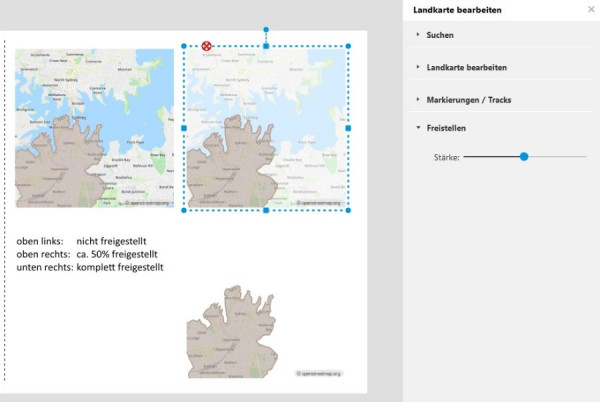Click top middle square handle of map
The height and width of the screenshot is (402, 600).
pos(266,46)
